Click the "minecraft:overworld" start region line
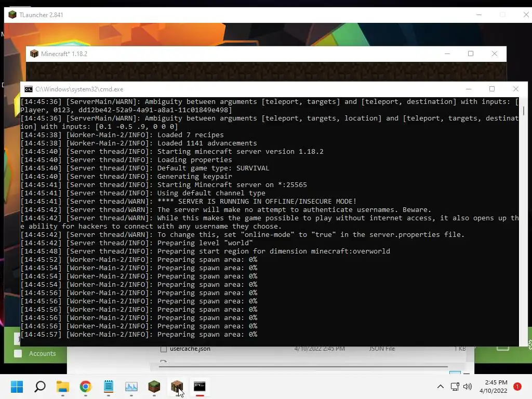532x399 pixels. [205, 251]
